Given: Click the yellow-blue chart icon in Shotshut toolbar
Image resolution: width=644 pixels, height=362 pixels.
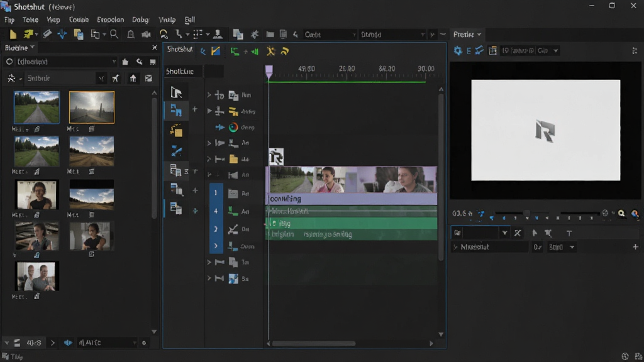Looking at the screenshot, I should 216,51.
